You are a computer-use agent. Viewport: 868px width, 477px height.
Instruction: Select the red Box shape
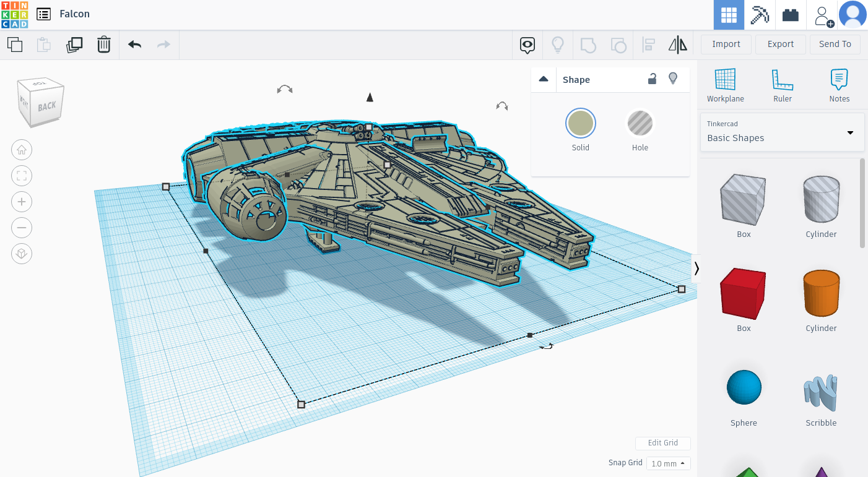click(744, 293)
